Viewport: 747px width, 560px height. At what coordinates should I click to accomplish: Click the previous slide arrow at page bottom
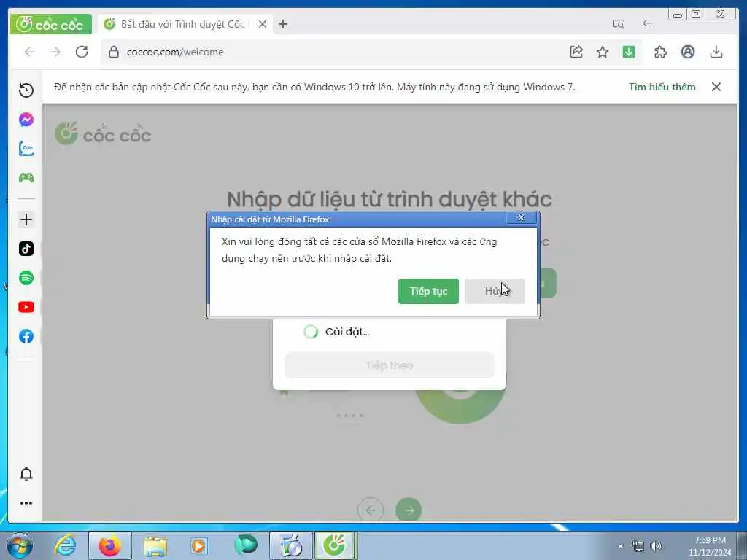(x=370, y=510)
